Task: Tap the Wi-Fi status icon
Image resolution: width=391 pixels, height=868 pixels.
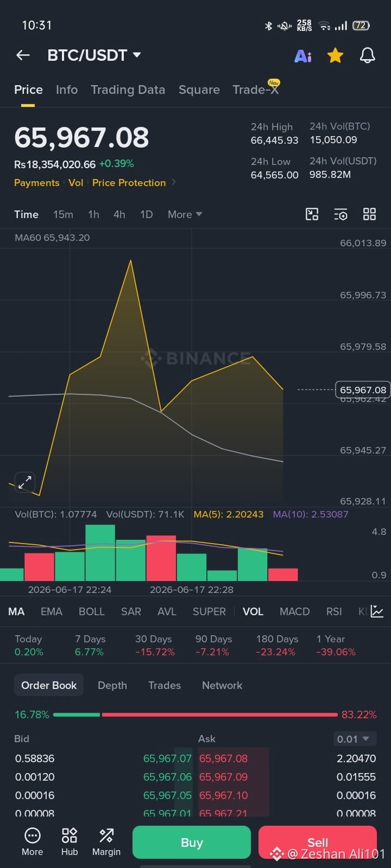Action: pos(324,25)
